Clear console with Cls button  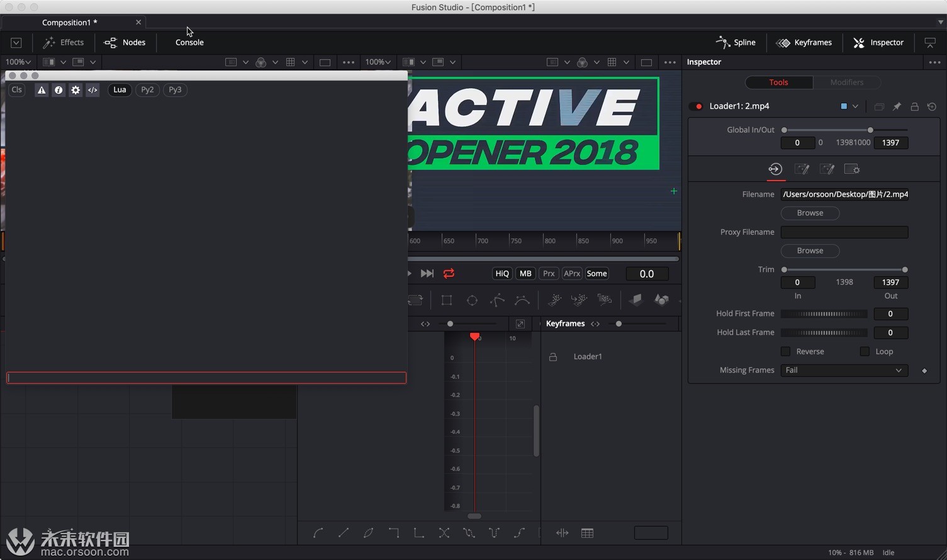click(17, 90)
